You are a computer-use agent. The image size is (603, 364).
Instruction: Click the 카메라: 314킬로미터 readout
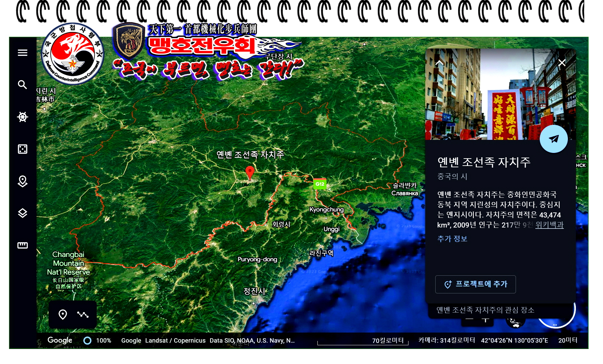click(447, 340)
